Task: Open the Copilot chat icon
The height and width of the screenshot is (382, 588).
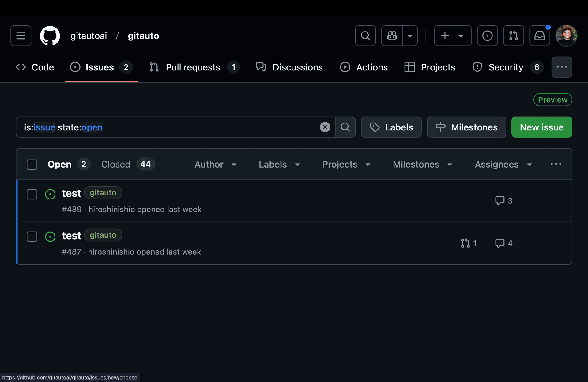Action: coord(392,36)
